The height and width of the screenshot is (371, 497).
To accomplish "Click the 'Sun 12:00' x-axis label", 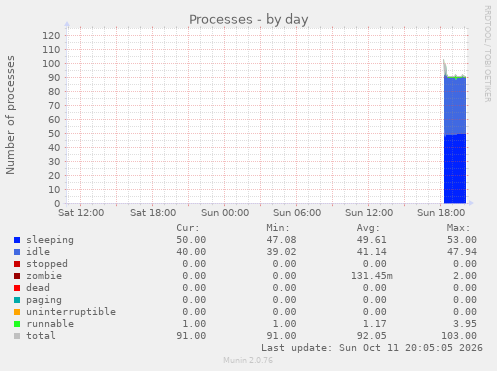I will [x=369, y=213].
